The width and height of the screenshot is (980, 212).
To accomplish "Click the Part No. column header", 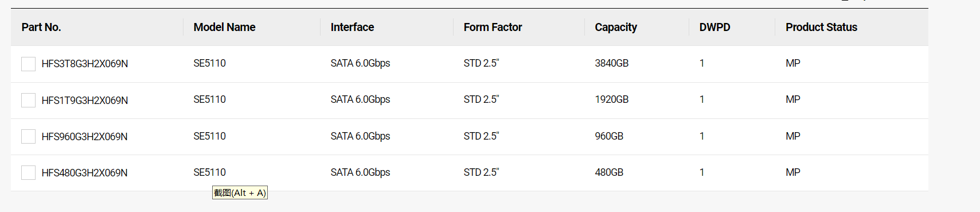I will pyautogui.click(x=41, y=27).
